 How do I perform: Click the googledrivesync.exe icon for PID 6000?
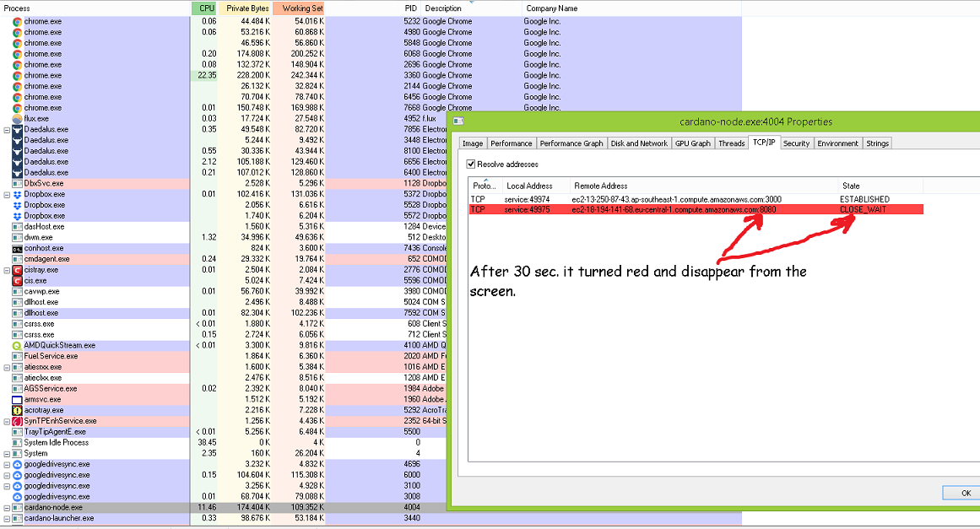point(18,475)
